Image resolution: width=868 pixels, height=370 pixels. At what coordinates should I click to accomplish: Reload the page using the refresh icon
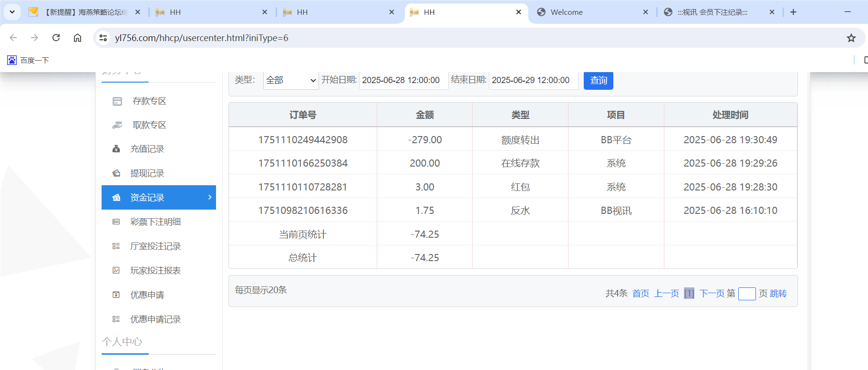point(56,38)
